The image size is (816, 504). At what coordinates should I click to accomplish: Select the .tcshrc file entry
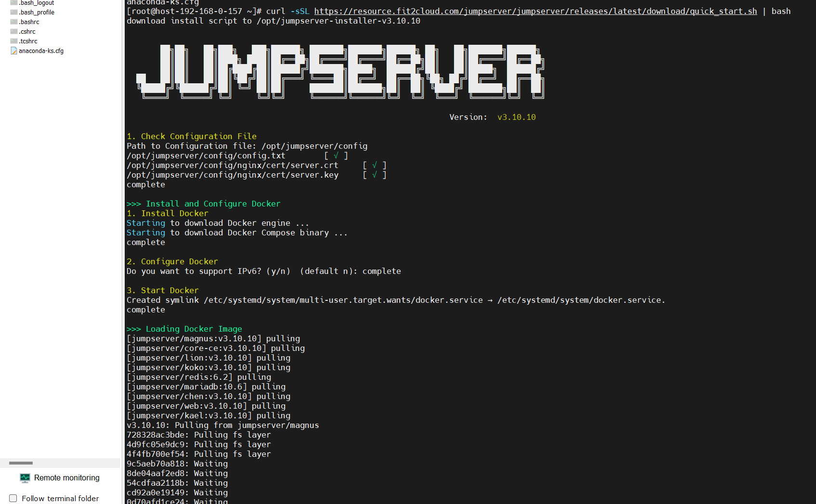(x=28, y=41)
